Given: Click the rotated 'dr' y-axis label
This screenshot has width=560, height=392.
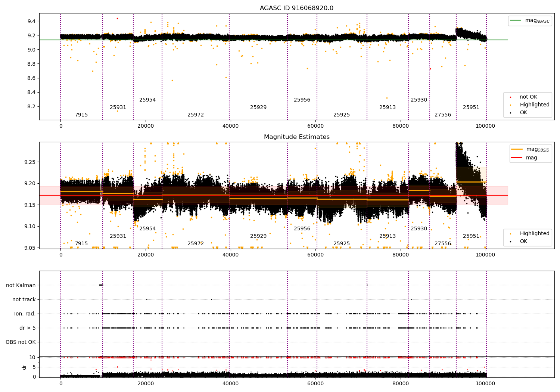Looking at the screenshot, I should point(24,367).
